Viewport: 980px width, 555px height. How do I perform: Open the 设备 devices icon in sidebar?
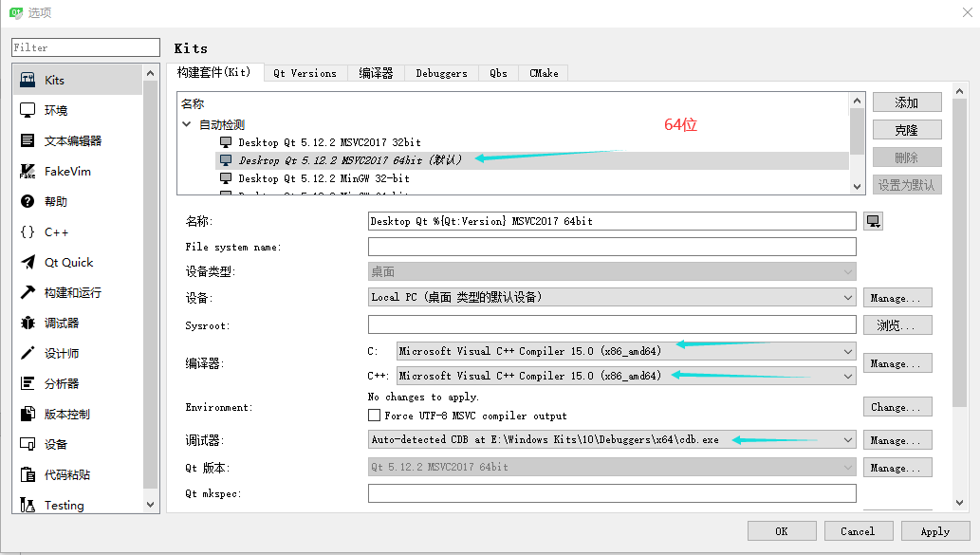pyautogui.click(x=28, y=444)
